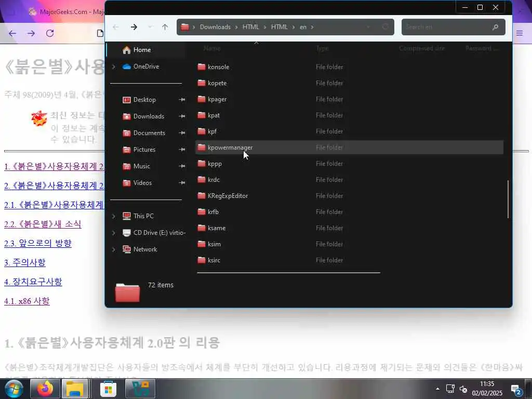Go up one folder level
Screen dimensions: 532x399
click(x=165, y=27)
